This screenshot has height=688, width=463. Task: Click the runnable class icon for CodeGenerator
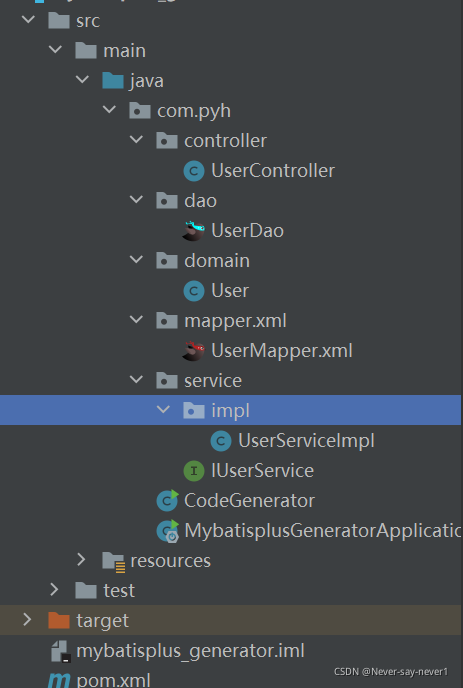click(x=168, y=501)
